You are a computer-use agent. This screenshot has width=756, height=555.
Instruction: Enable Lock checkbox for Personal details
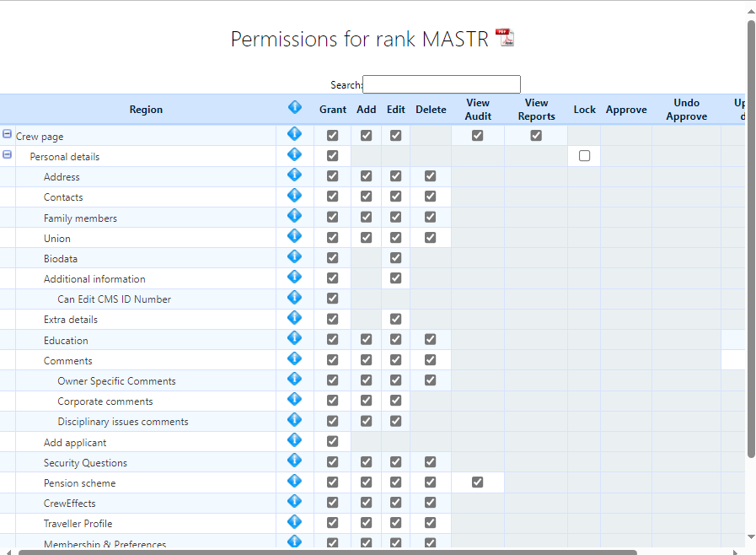(584, 156)
